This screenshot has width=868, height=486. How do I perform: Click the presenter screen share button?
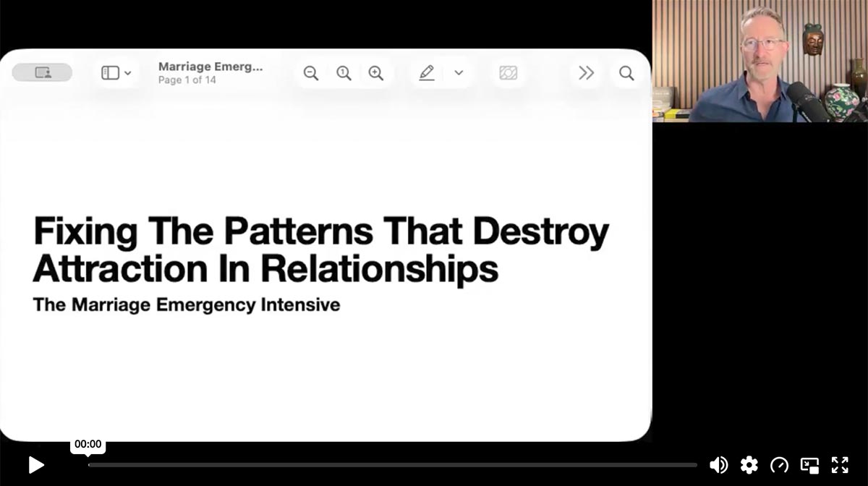coord(43,72)
